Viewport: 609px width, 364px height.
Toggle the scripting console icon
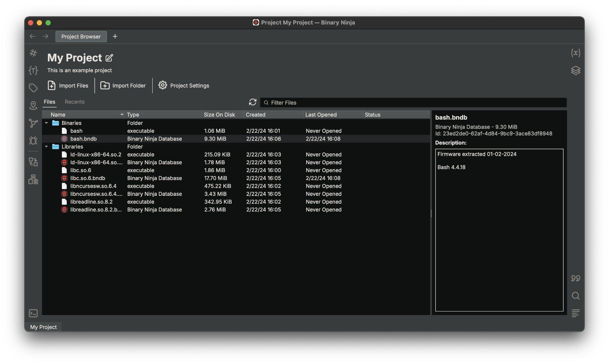[x=33, y=313]
